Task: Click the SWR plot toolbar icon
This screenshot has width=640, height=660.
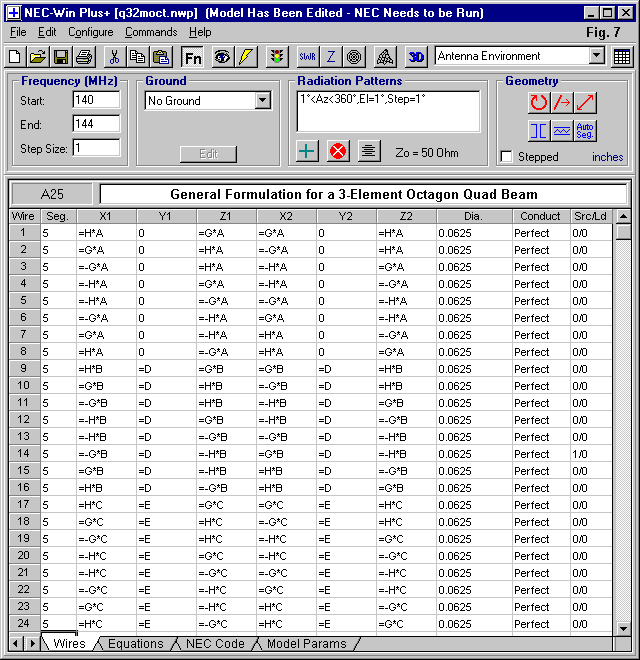Action: pyautogui.click(x=308, y=57)
